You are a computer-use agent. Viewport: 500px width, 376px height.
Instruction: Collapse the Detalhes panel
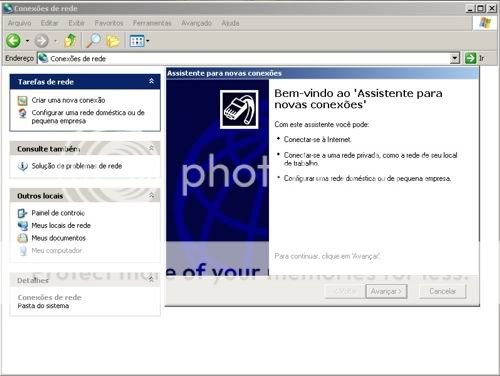click(151, 279)
